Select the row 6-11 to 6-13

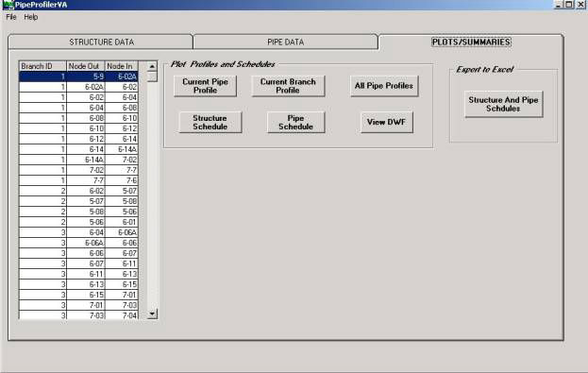click(x=78, y=274)
